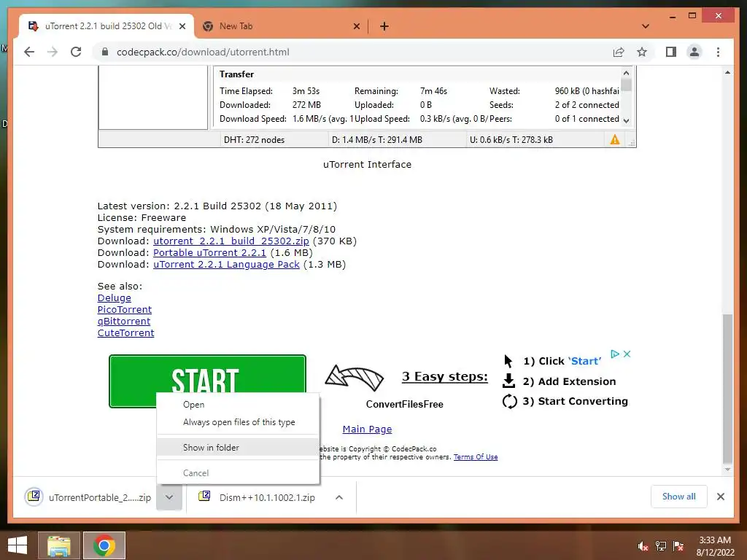747x560 pixels.
Task: Switch to the New Tab tab
Action: 281,26
